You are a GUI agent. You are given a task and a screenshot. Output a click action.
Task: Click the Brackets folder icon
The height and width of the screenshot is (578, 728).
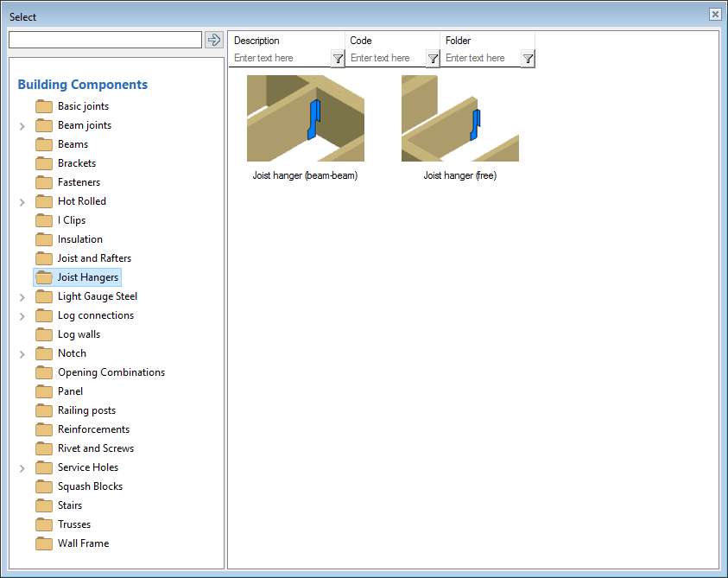[x=44, y=163]
